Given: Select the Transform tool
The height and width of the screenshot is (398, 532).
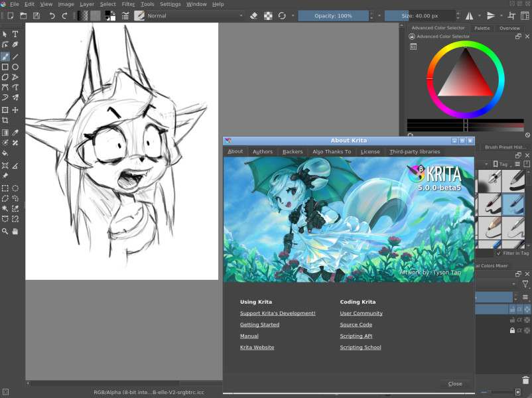Looking at the screenshot, I should click(x=5, y=110).
